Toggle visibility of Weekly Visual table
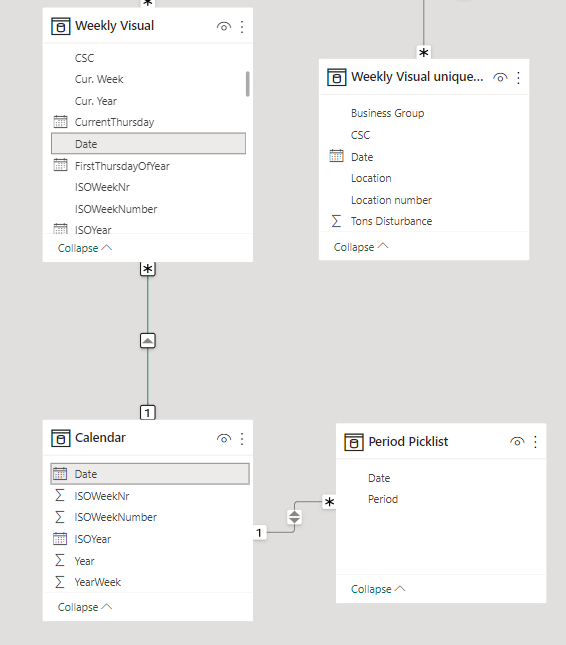Image resolution: width=566 pixels, height=645 pixels. point(224,27)
